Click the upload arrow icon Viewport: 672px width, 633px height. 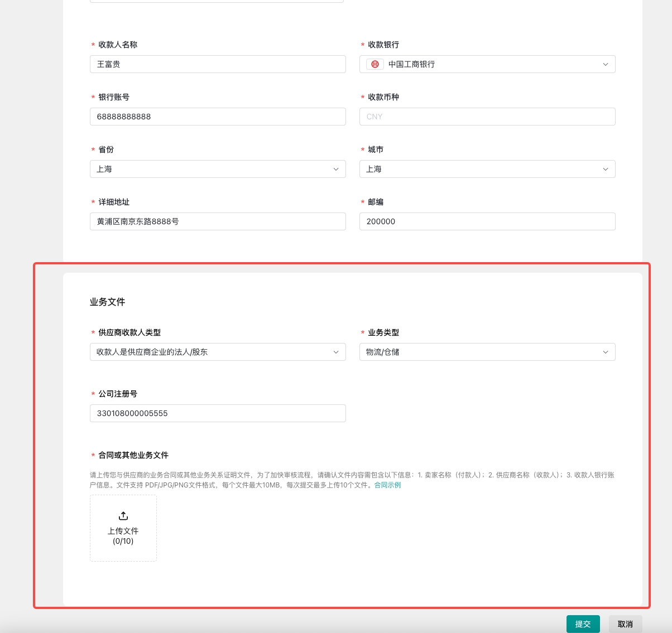[x=123, y=516]
